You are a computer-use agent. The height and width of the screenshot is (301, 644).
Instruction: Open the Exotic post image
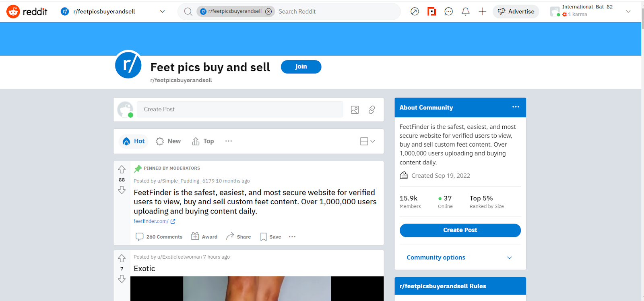tap(257, 289)
